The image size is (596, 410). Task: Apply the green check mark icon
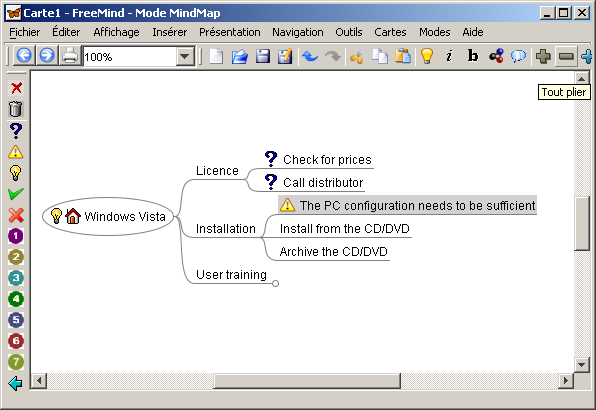click(16, 194)
